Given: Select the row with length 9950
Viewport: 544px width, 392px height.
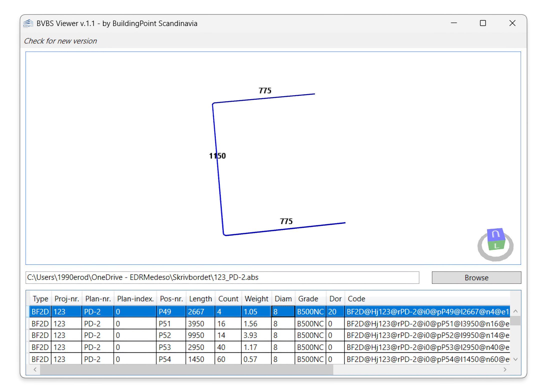Looking at the screenshot, I should [196, 335].
